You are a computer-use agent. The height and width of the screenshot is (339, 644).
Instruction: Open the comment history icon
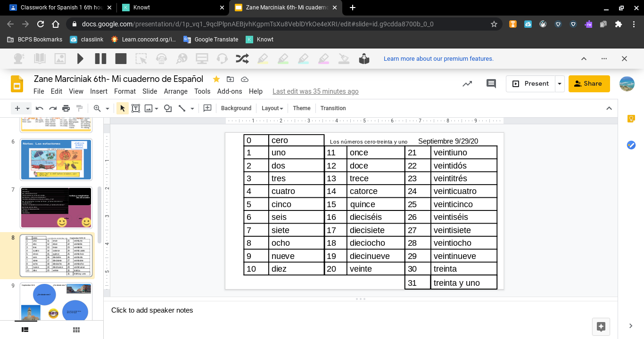tap(491, 84)
